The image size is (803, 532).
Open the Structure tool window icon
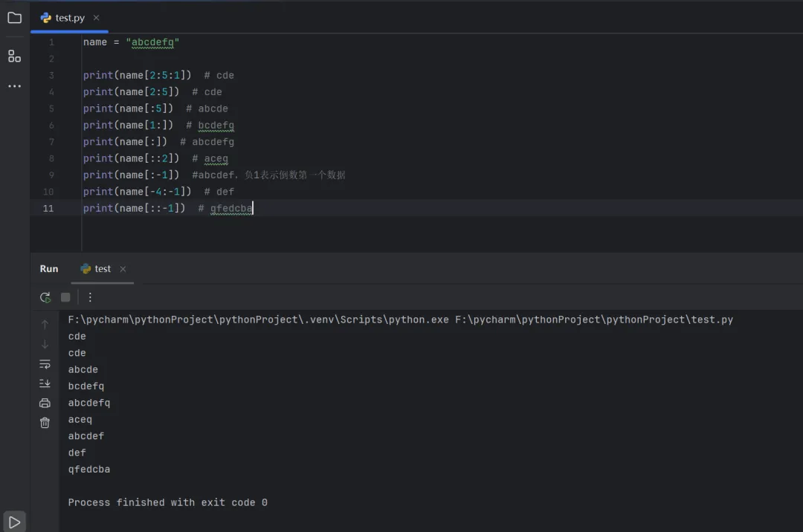14,56
